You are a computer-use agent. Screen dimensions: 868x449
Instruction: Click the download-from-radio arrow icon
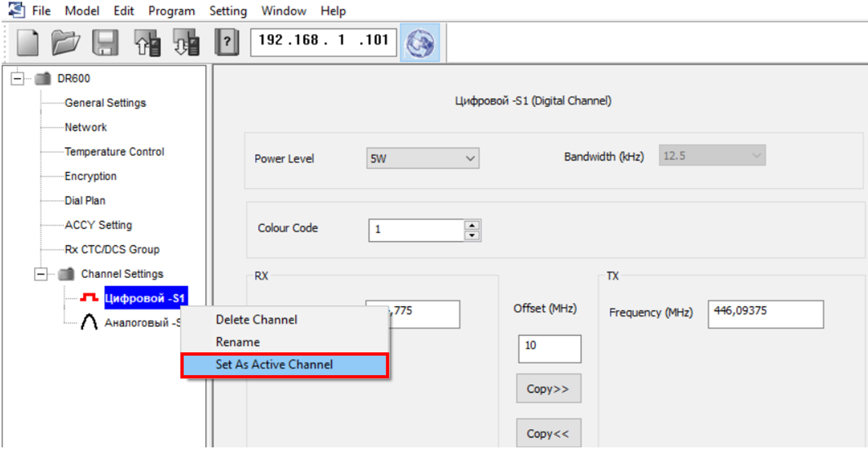pyautogui.click(x=186, y=42)
